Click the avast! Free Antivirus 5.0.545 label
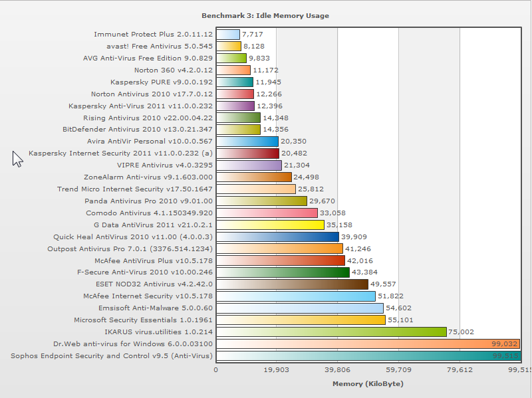This screenshot has height=398, width=532. (x=160, y=46)
